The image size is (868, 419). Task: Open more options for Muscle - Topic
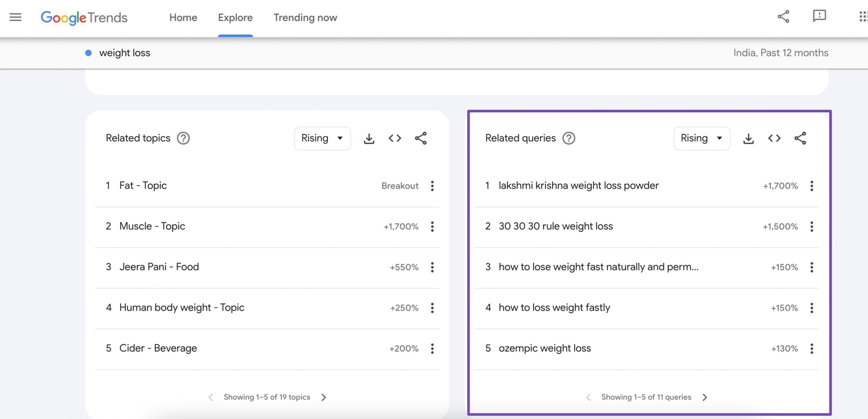click(432, 227)
